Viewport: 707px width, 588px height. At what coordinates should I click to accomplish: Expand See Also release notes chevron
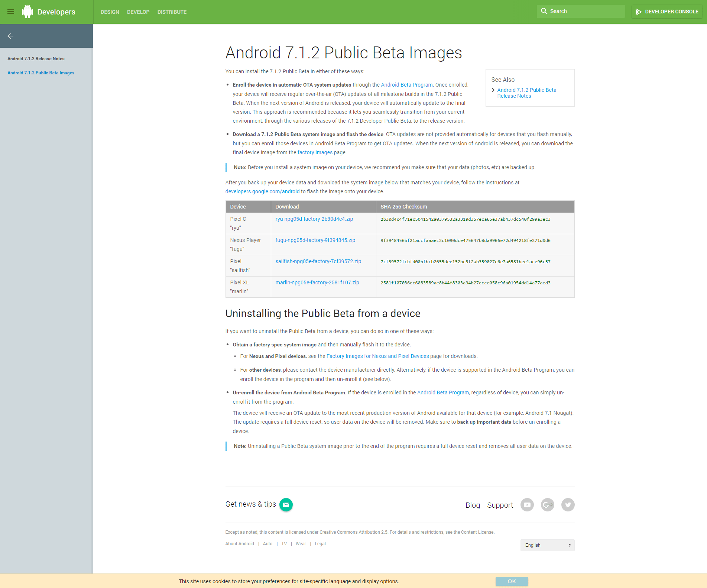coord(493,90)
